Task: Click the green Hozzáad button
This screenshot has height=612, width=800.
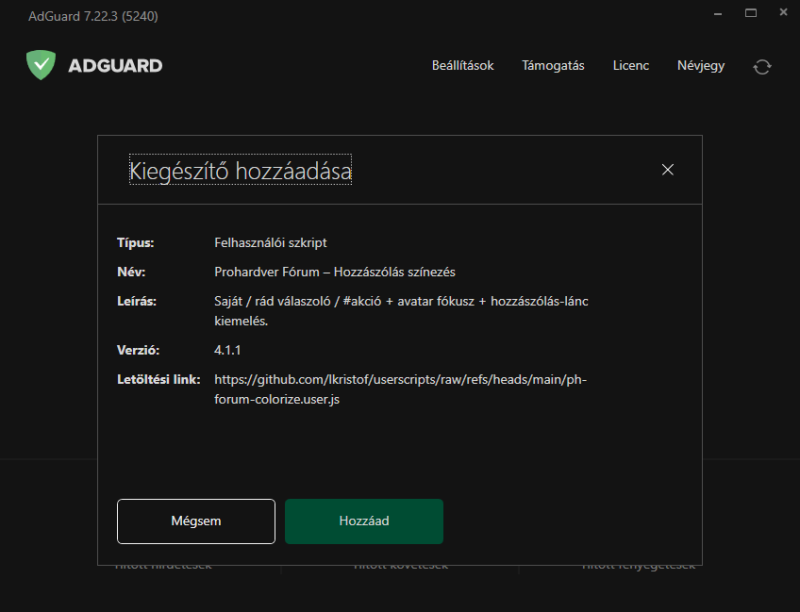Action: click(364, 521)
